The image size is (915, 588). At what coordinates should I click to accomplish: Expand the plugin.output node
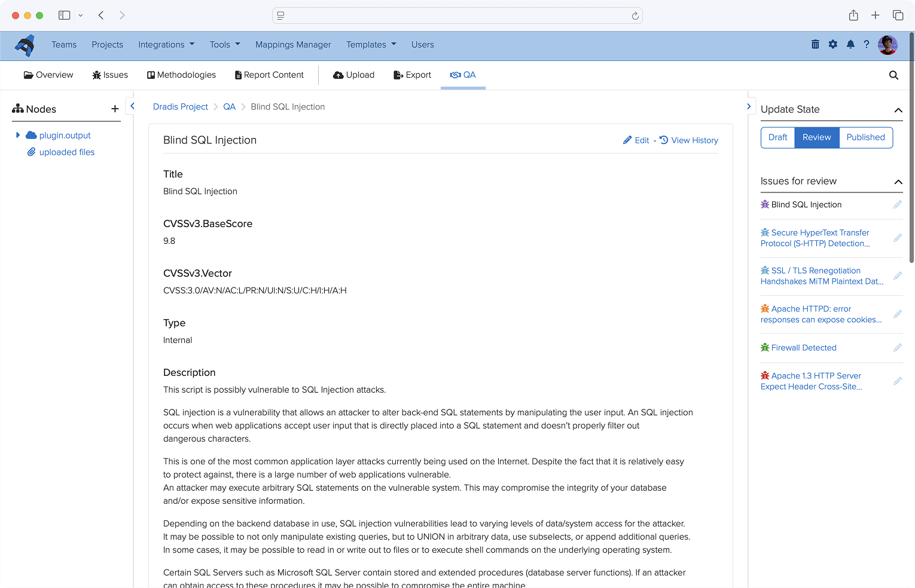click(x=18, y=135)
